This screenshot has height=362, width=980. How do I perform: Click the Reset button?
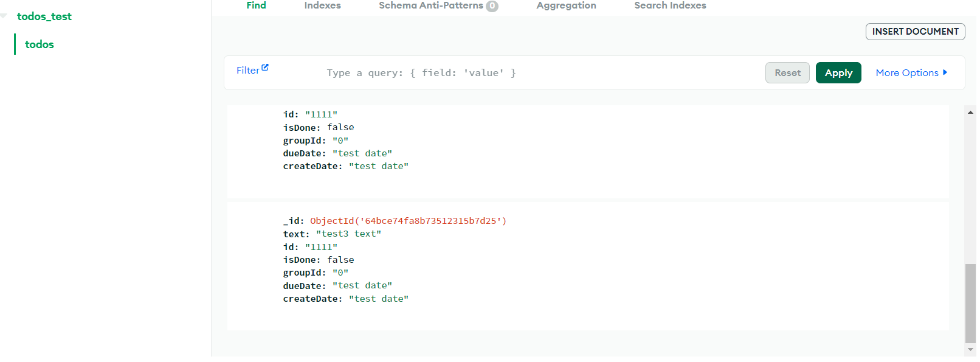(x=787, y=73)
